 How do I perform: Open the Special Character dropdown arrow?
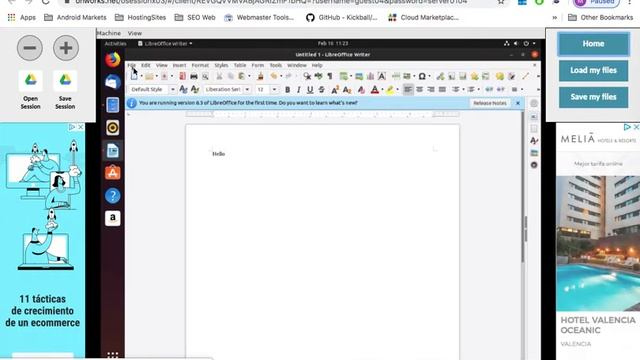[x=429, y=76]
